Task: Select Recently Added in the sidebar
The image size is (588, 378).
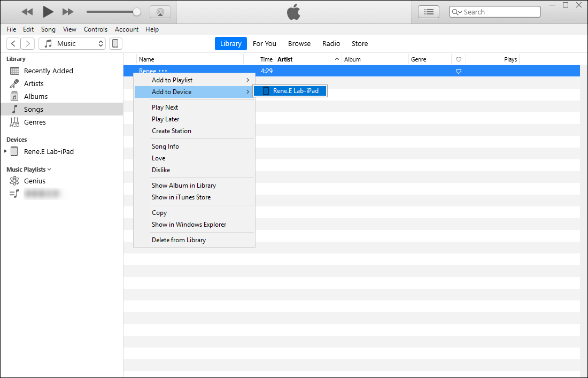Action: click(x=62, y=71)
